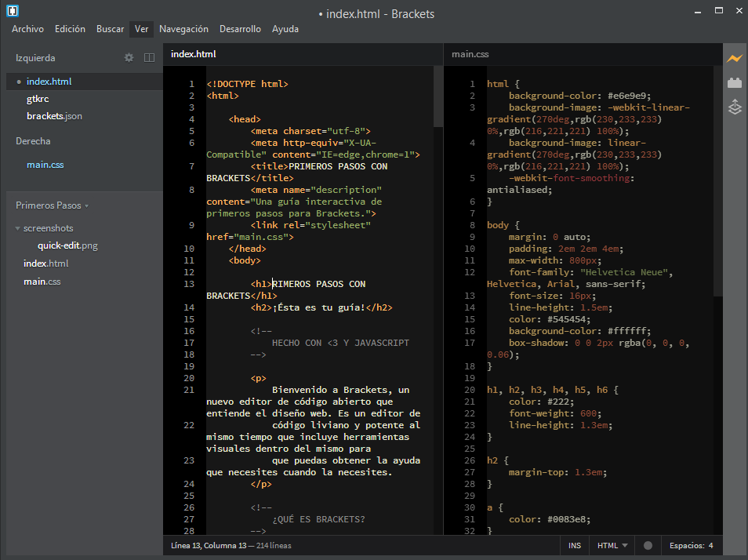The height and width of the screenshot is (560, 748).
Task: Click the #0083e8 color value in main.css
Action: 566,519
